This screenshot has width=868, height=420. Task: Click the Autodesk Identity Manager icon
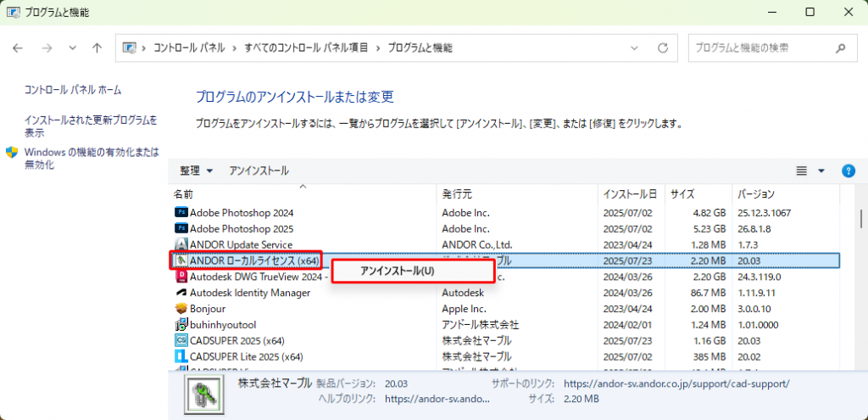pos(181,292)
